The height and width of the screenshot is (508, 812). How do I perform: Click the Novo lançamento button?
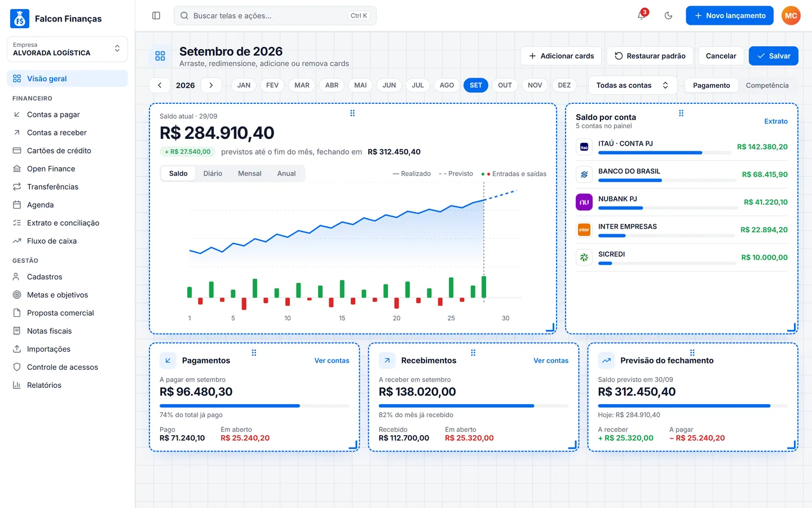[x=730, y=16]
